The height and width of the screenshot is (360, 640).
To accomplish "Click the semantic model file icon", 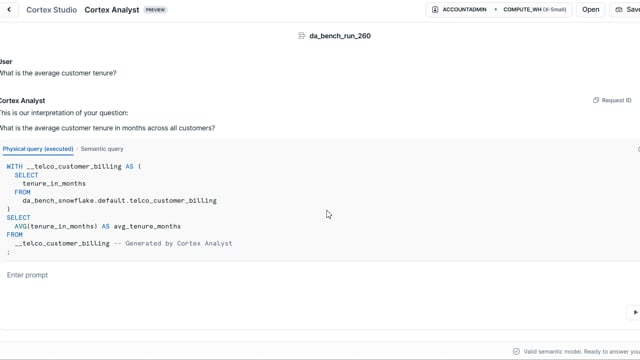I will pos(302,36).
